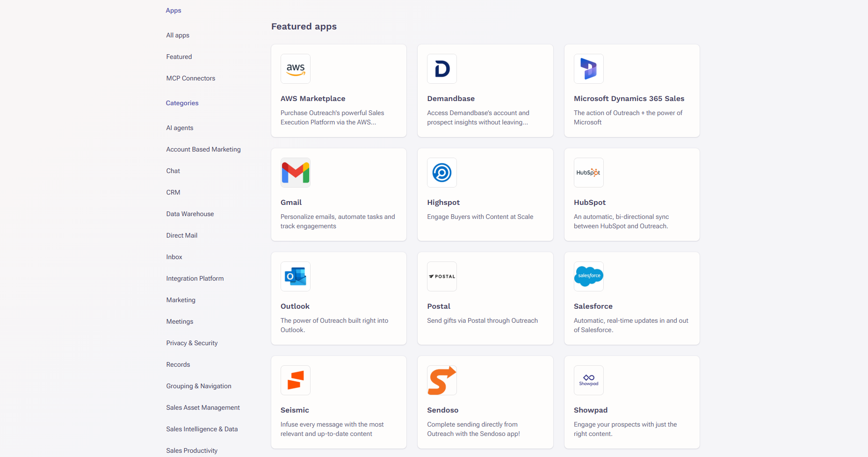Open the AWS Marketplace app title
Viewport: 868px width, 457px height.
[313, 99]
